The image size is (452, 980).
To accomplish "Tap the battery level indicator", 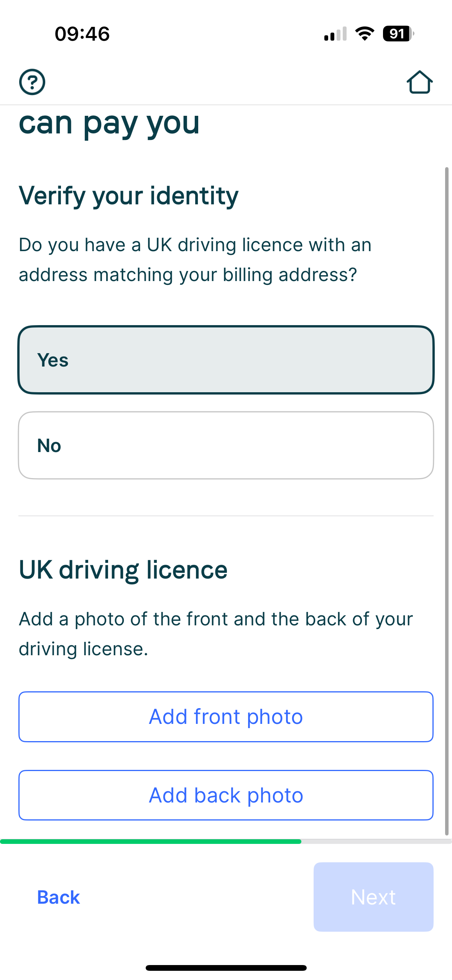I will tap(398, 34).
